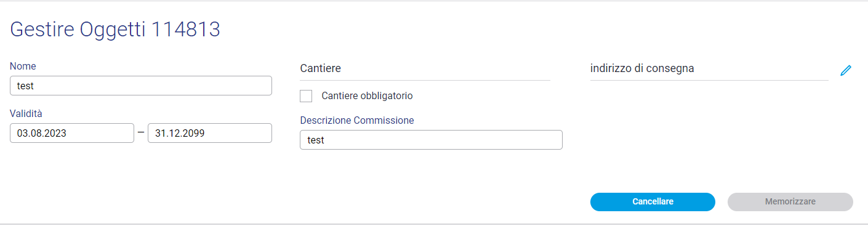Click the Cantiere section heading

tap(320, 68)
